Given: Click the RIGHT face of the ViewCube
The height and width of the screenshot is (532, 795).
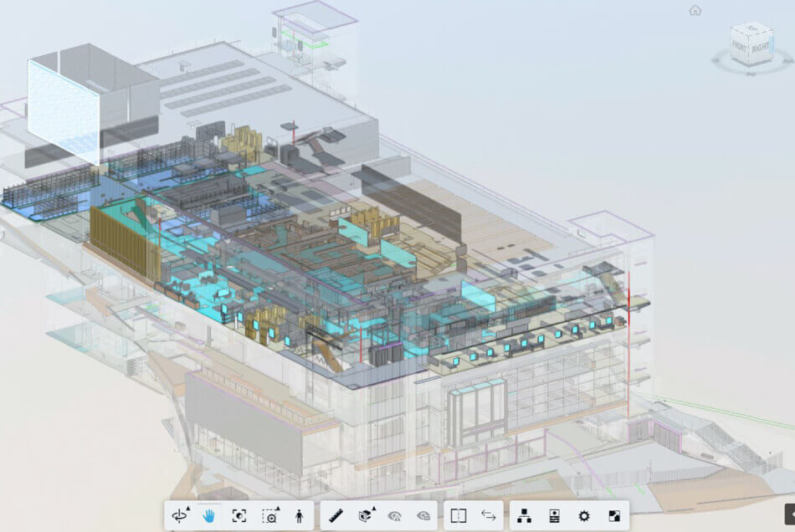Looking at the screenshot, I should pyautogui.click(x=761, y=47).
